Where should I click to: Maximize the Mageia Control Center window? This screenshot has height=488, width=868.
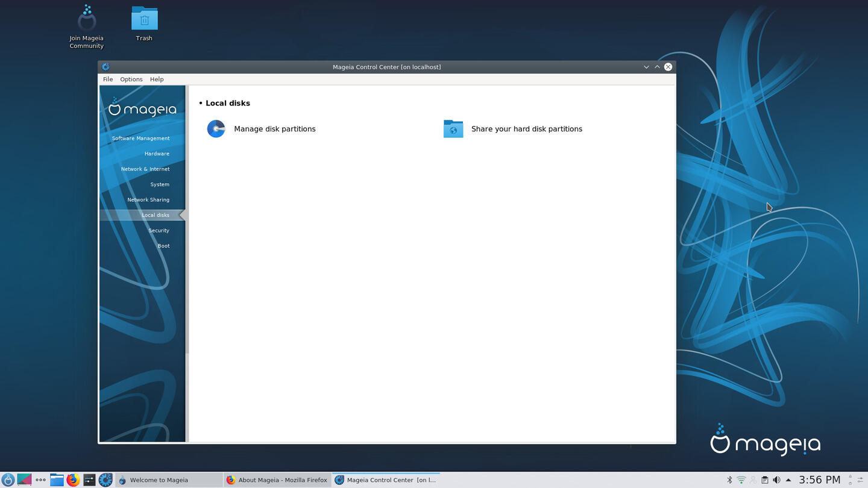tap(657, 67)
